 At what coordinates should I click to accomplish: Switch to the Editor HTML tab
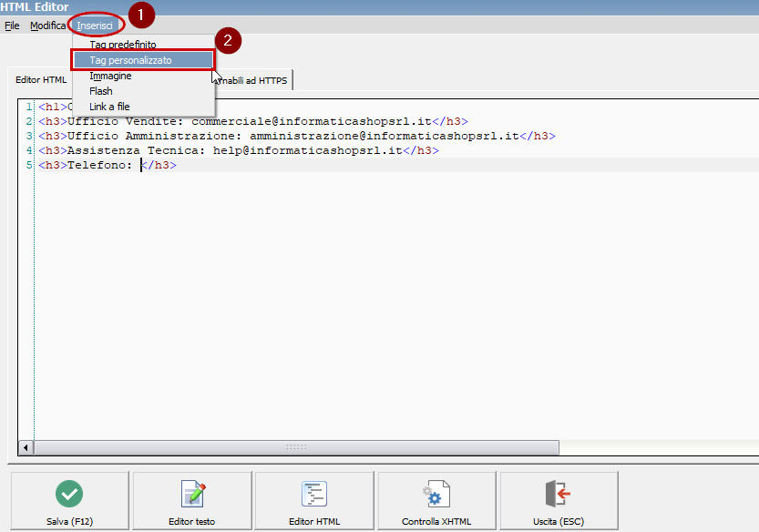[x=41, y=80]
